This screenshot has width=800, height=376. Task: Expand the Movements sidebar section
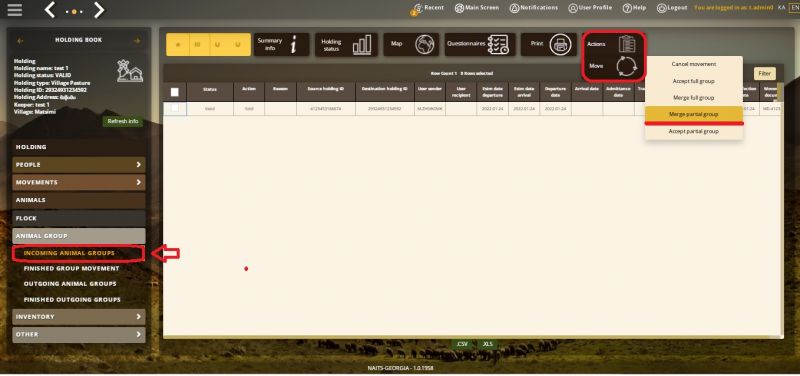[x=79, y=182]
